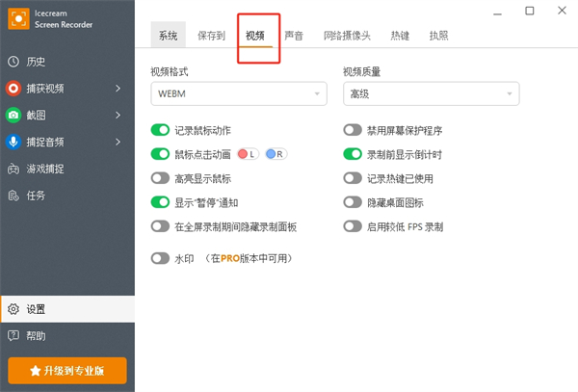Disable the 录制前显示倒计时 switch

(x=353, y=154)
